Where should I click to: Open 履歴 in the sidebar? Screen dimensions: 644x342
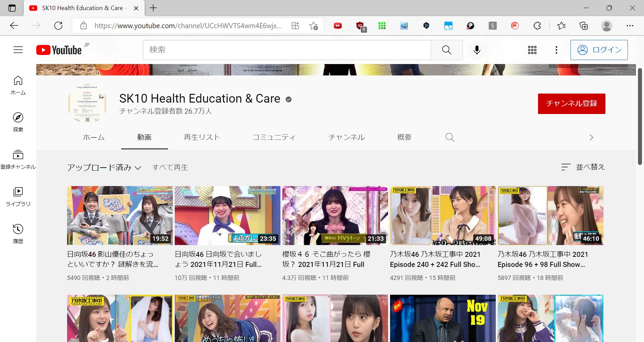pyautogui.click(x=18, y=234)
